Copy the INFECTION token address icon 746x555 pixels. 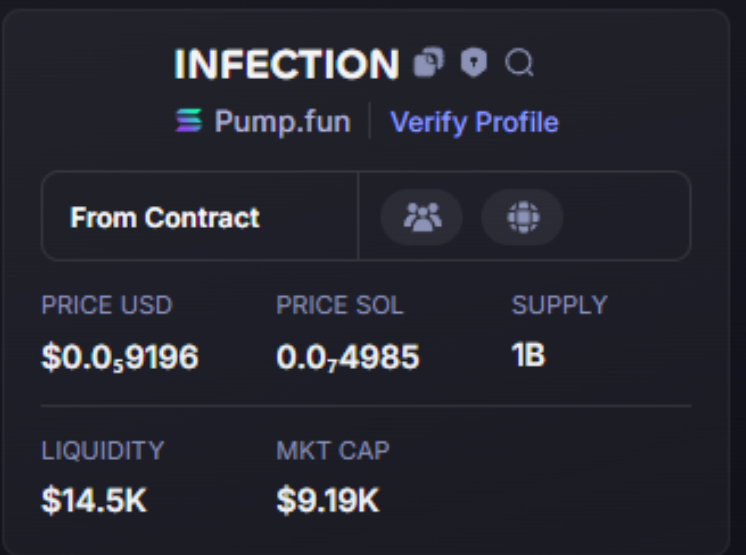429,62
